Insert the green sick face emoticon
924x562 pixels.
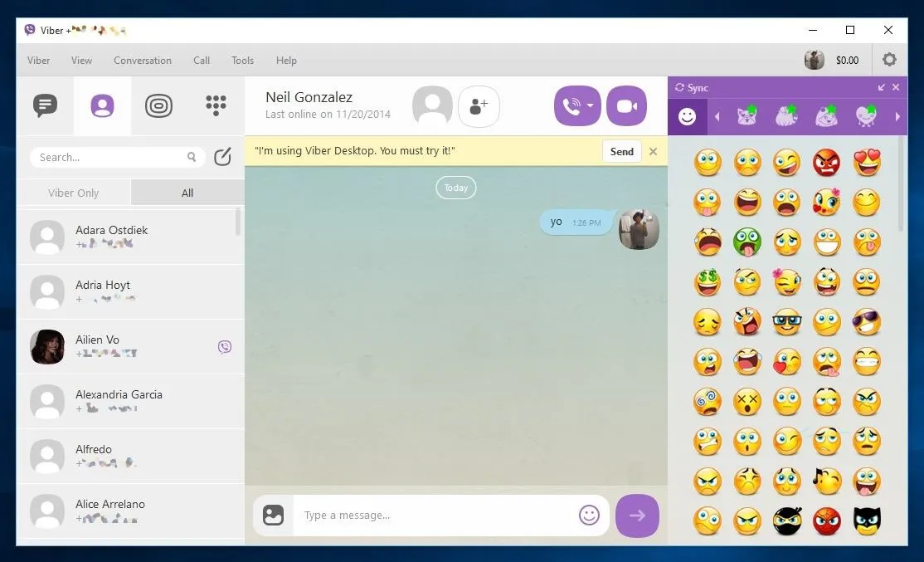coord(747,242)
